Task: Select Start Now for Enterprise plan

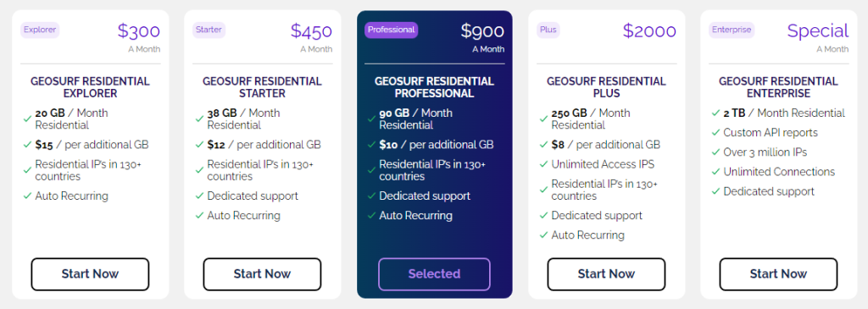Action: click(x=778, y=274)
